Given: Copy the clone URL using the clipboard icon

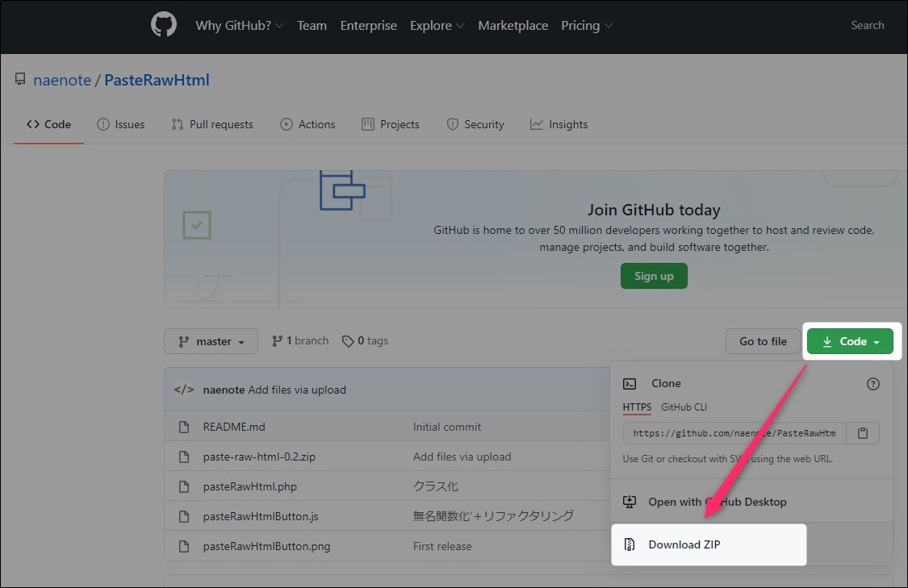Looking at the screenshot, I should [x=862, y=433].
